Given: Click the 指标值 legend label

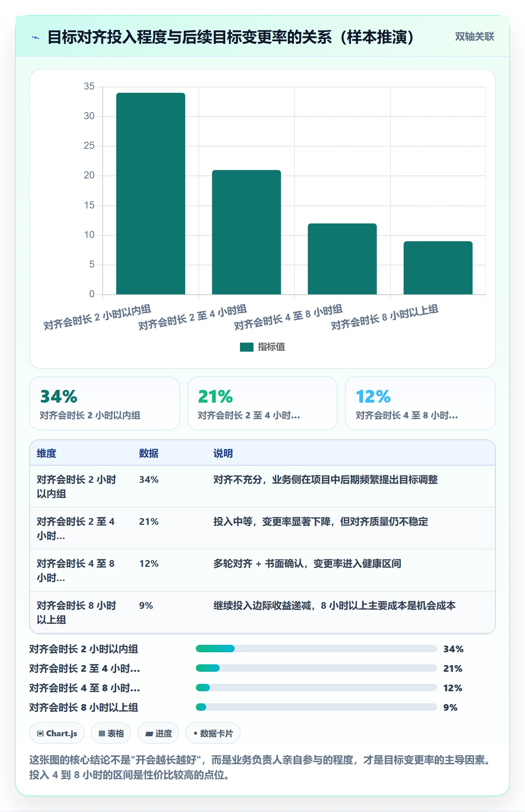Looking at the screenshot, I should pos(271,347).
